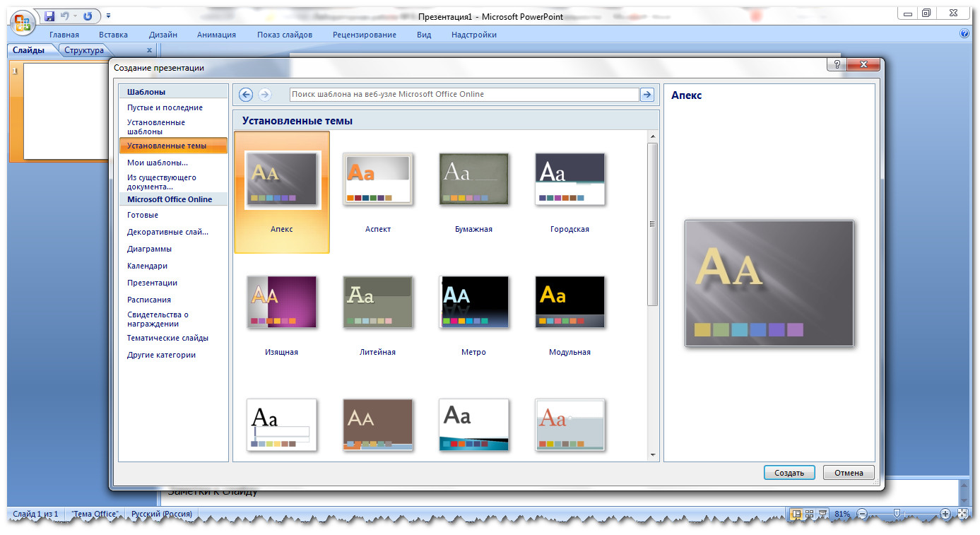
Task: Open the Office button menu
Action: [x=23, y=21]
